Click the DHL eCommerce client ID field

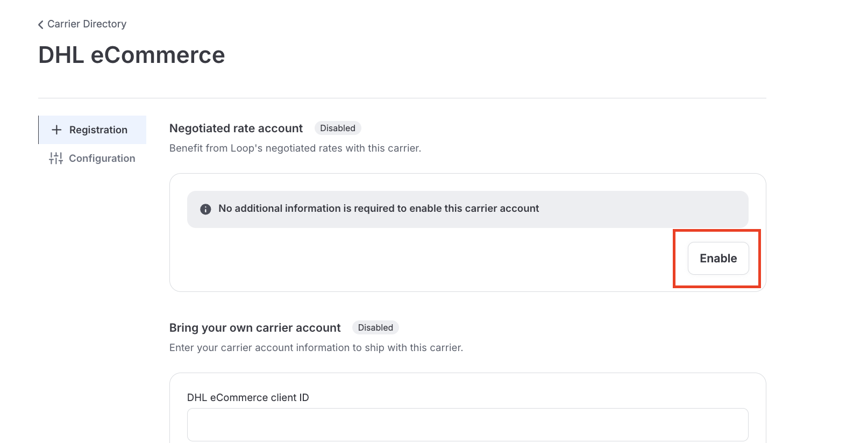(467, 425)
